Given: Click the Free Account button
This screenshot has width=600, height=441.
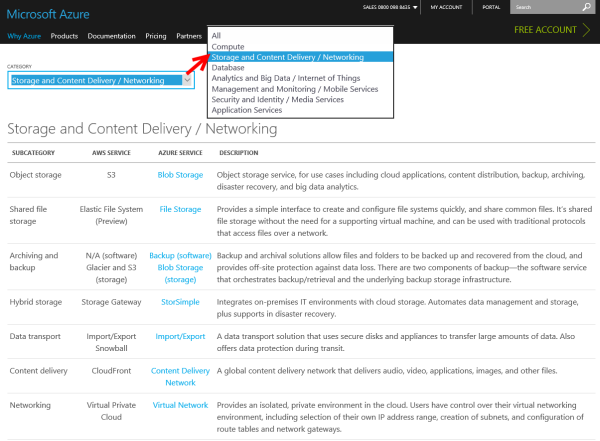Looking at the screenshot, I should [545, 29].
